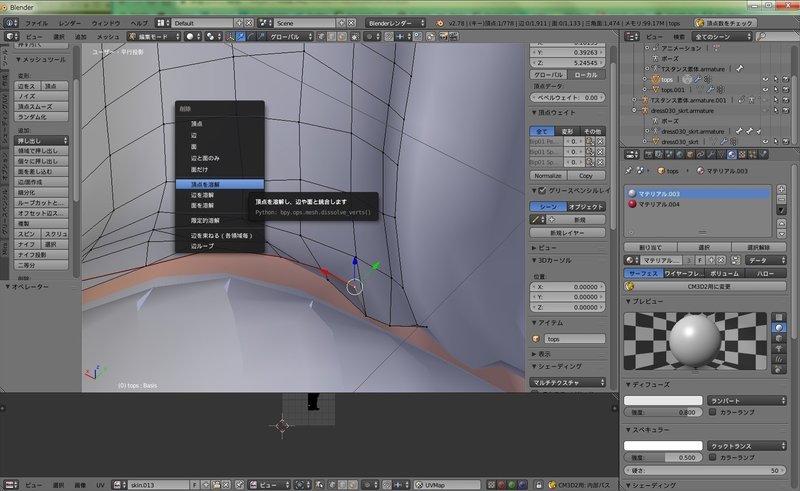Toggle renderability camera for tops.001

click(x=786, y=90)
